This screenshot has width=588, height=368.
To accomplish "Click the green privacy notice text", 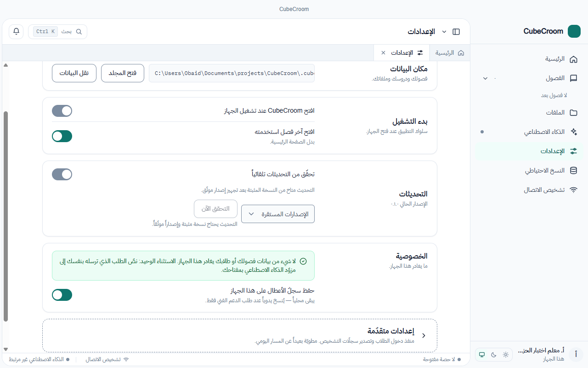I will 178,265.
